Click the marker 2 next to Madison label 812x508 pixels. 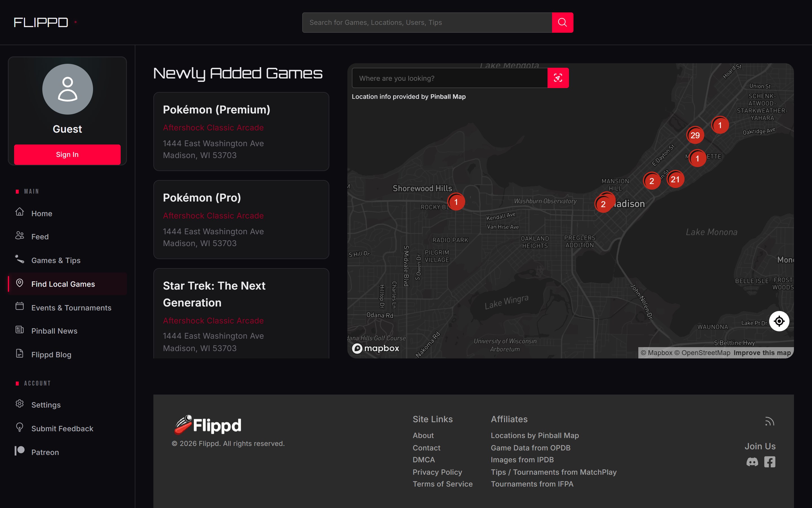(x=603, y=204)
